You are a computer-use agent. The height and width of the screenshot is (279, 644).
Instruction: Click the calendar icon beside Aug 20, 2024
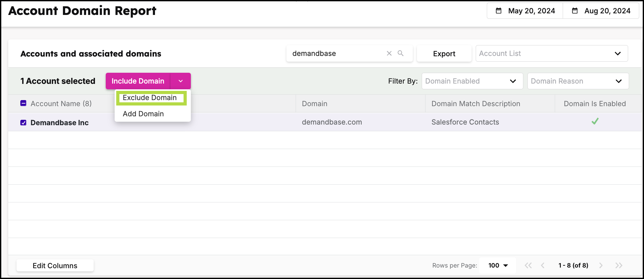tap(575, 11)
